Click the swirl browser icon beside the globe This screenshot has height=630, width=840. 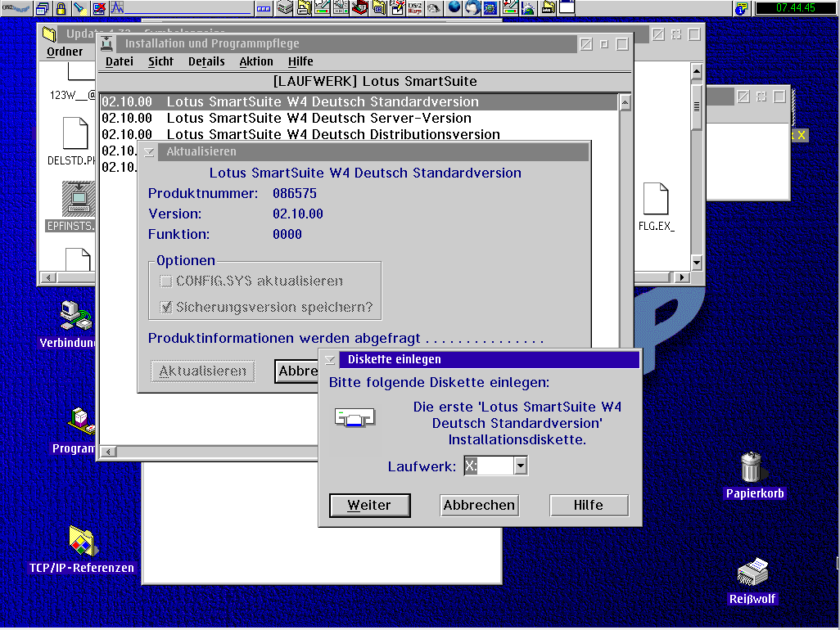(472, 7)
